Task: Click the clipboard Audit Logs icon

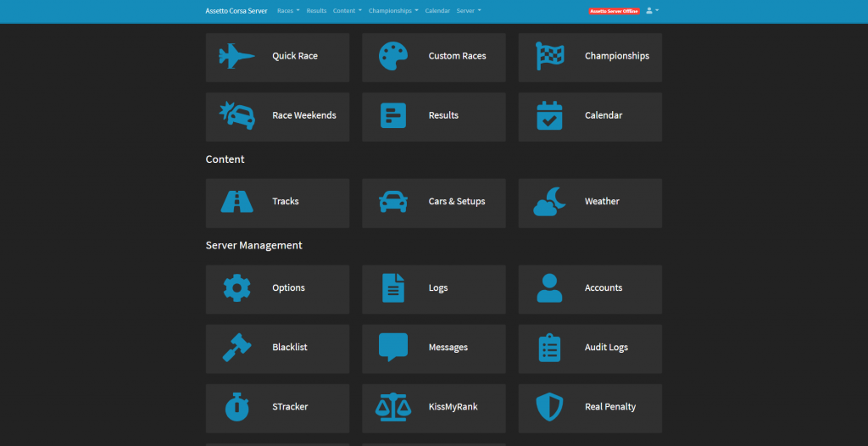Action: [x=549, y=348]
